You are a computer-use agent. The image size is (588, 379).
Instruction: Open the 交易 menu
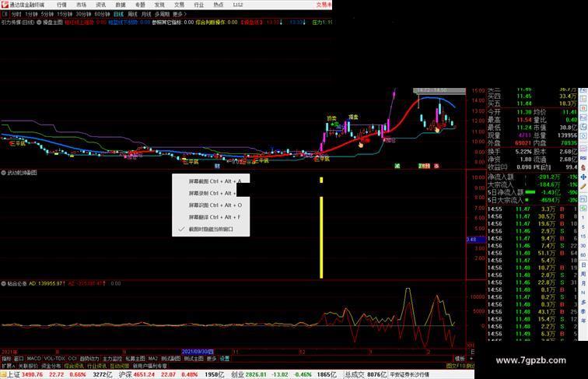(x=179, y=5)
